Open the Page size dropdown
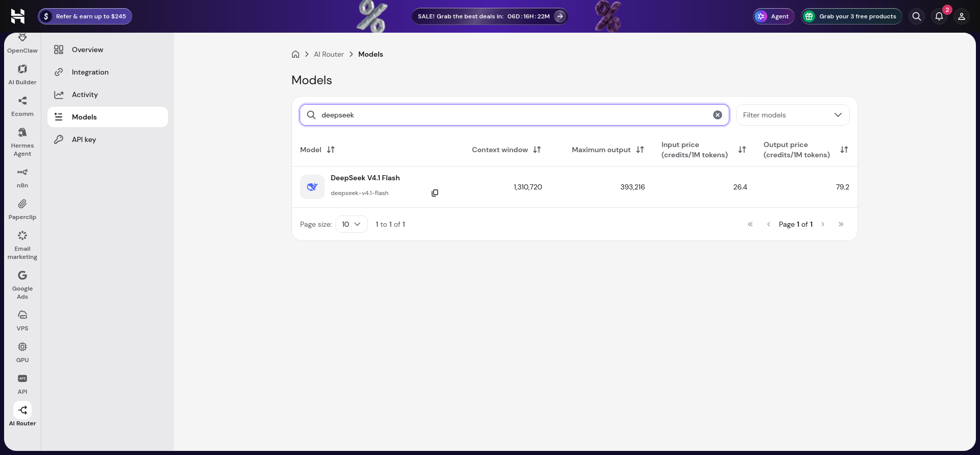 point(352,224)
